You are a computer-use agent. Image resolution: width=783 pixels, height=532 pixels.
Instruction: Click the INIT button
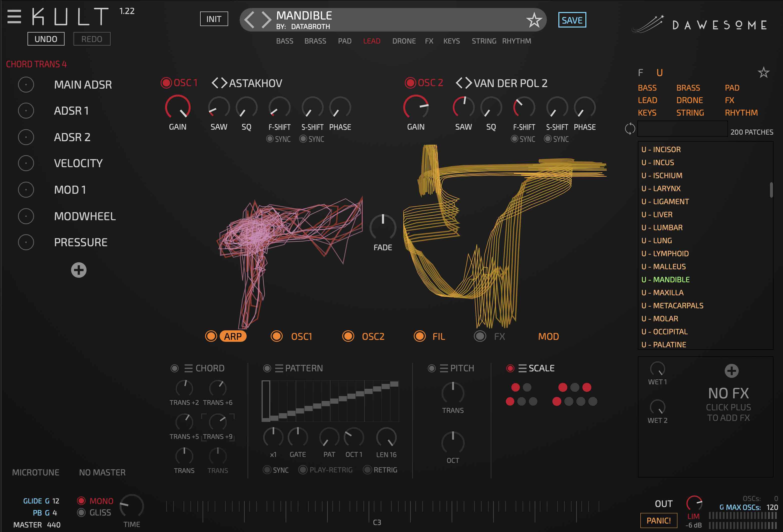point(214,19)
